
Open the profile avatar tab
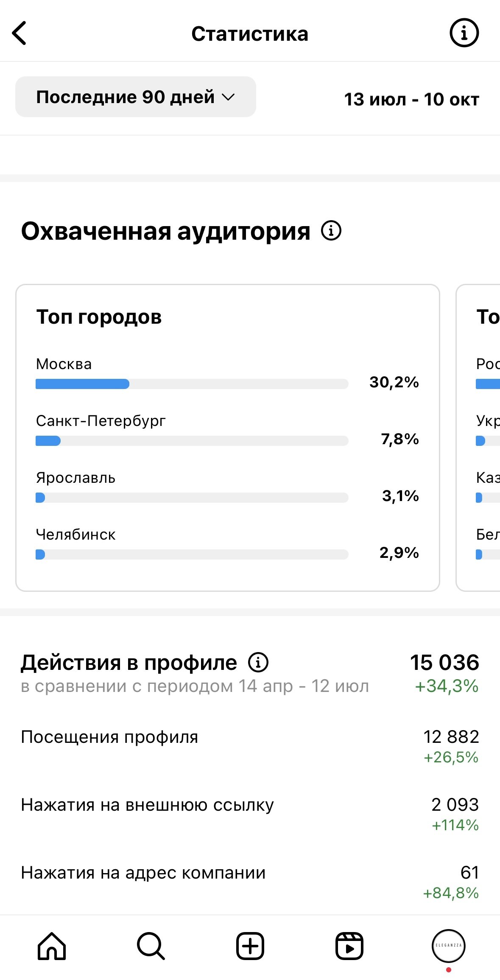(x=448, y=946)
